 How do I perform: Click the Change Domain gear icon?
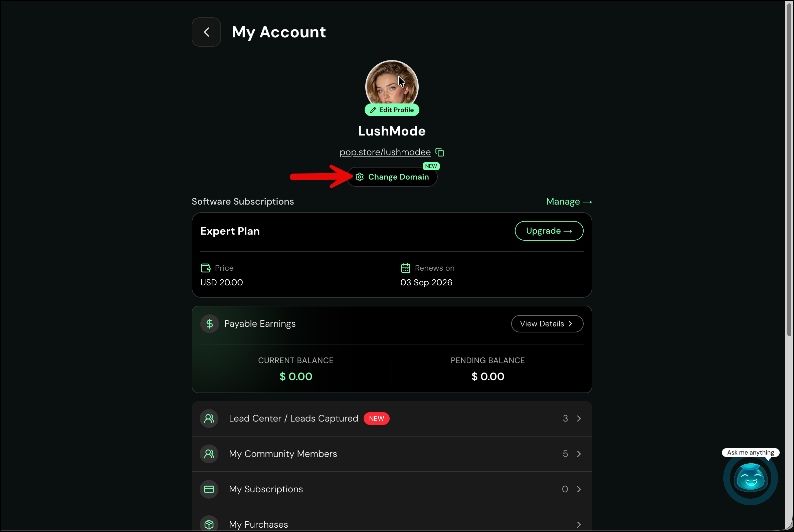(x=360, y=177)
